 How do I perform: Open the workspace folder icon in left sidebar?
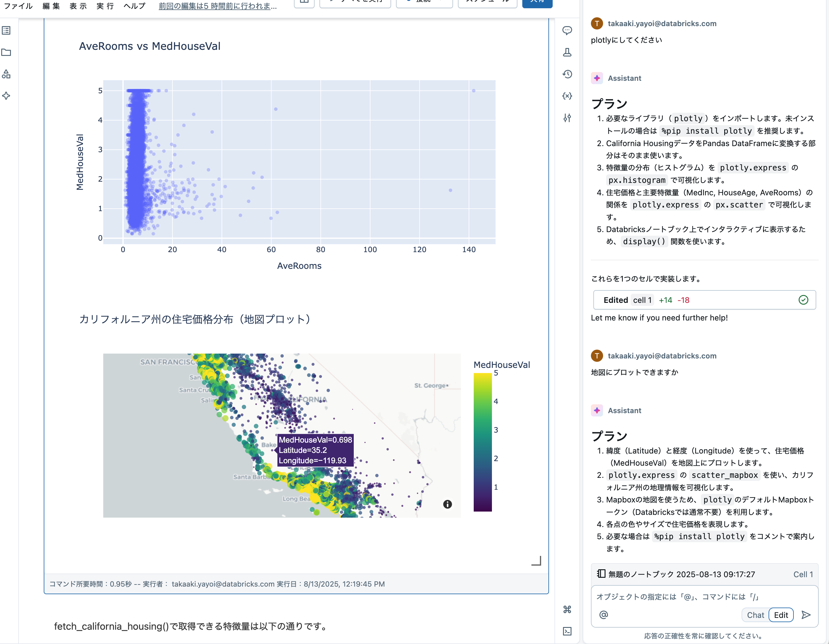click(x=6, y=52)
